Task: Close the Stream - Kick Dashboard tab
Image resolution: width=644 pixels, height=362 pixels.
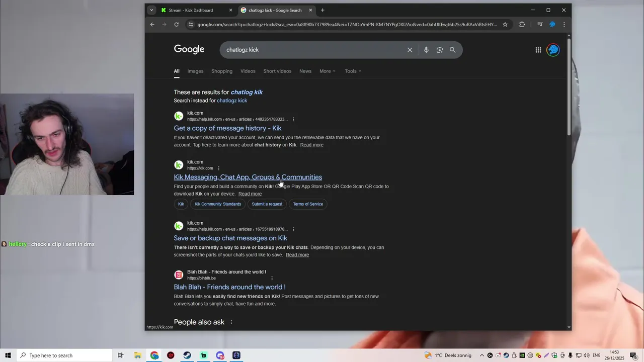Action: (230, 10)
